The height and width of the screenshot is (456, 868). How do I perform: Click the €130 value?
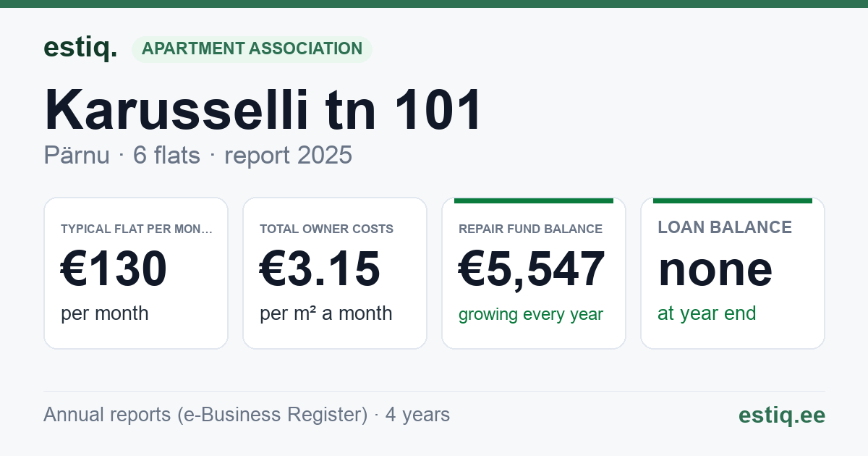click(114, 269)
